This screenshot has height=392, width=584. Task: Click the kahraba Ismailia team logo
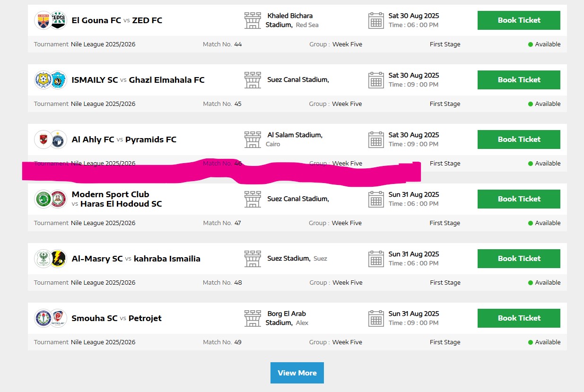58,259
